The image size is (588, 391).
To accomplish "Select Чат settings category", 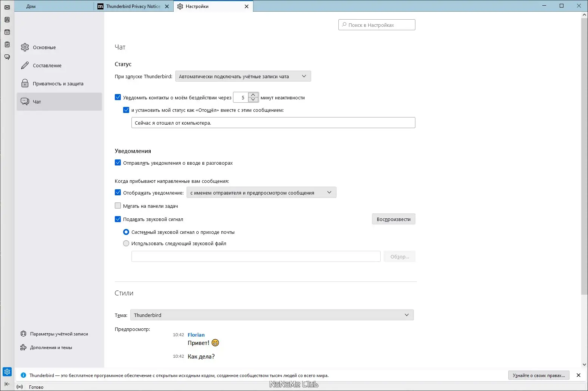I will tap(59, 102).
